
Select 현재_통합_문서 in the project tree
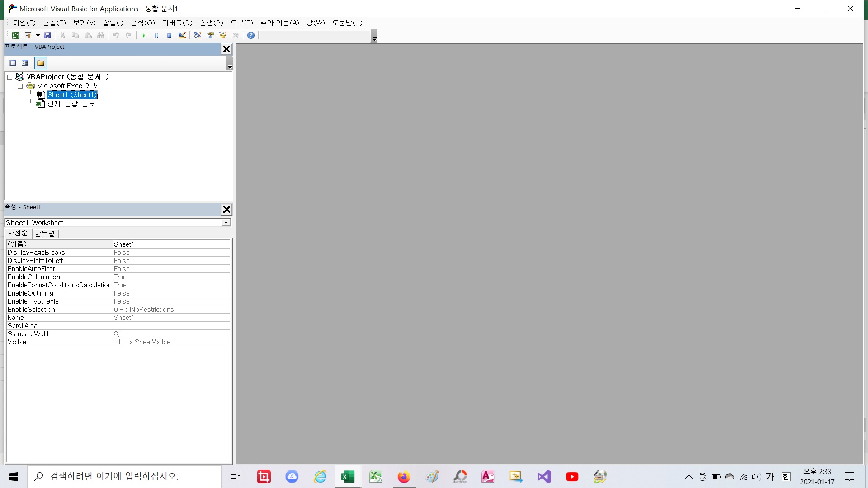click(71, 104)
